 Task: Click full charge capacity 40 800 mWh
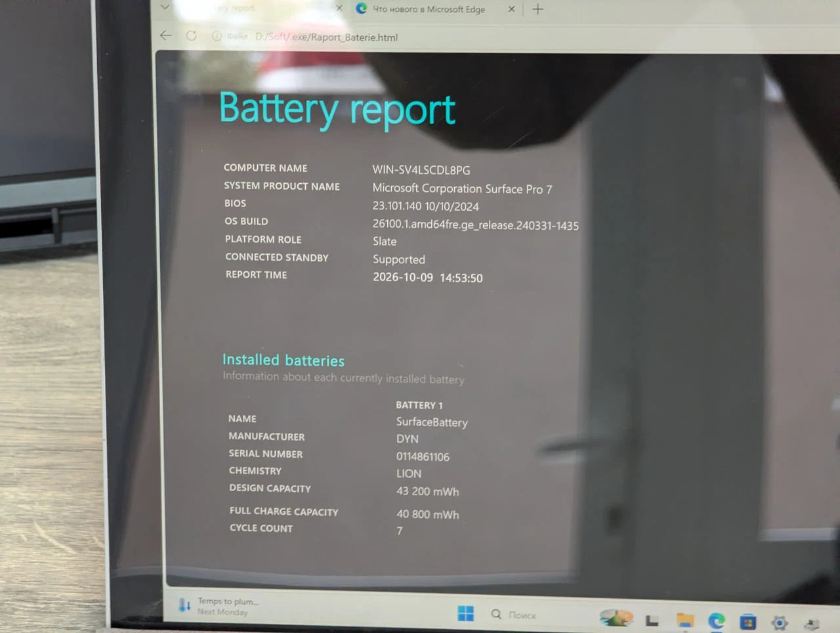pos(427,514)
